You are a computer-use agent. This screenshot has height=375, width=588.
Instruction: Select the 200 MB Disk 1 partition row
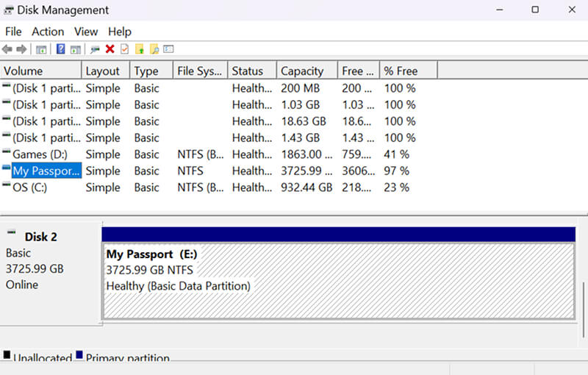pos(219,88)
